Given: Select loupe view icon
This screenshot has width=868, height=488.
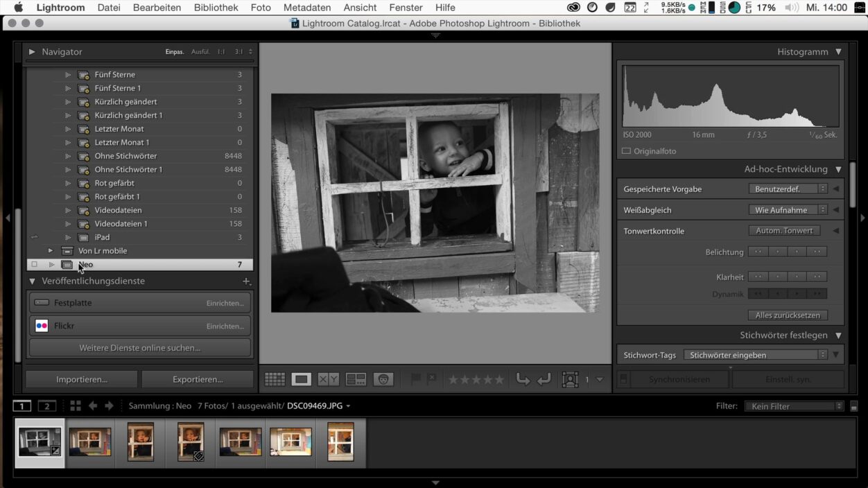Looking at the screenshot, I should tap(301, 379).
